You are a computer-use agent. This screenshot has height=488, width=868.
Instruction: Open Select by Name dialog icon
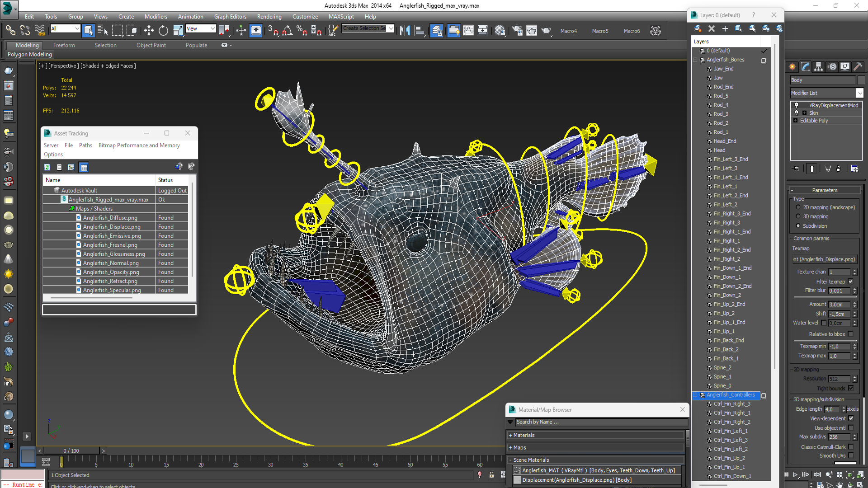coord(103,30)
